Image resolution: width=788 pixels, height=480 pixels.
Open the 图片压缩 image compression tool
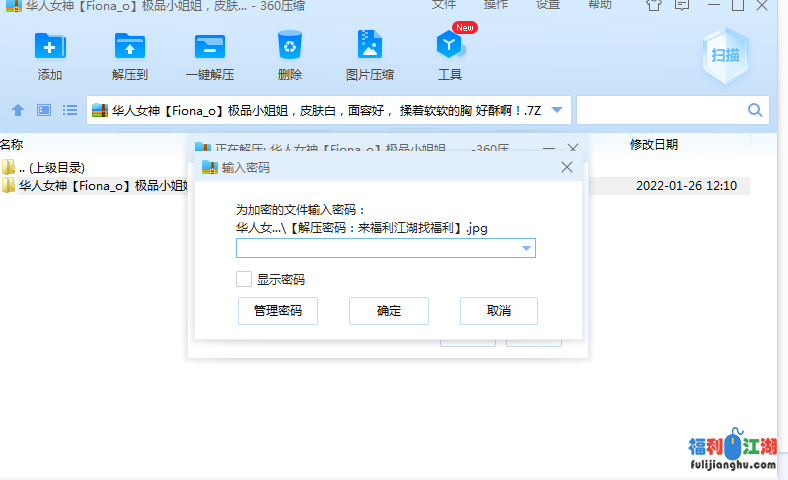click(x=369, y=46)
